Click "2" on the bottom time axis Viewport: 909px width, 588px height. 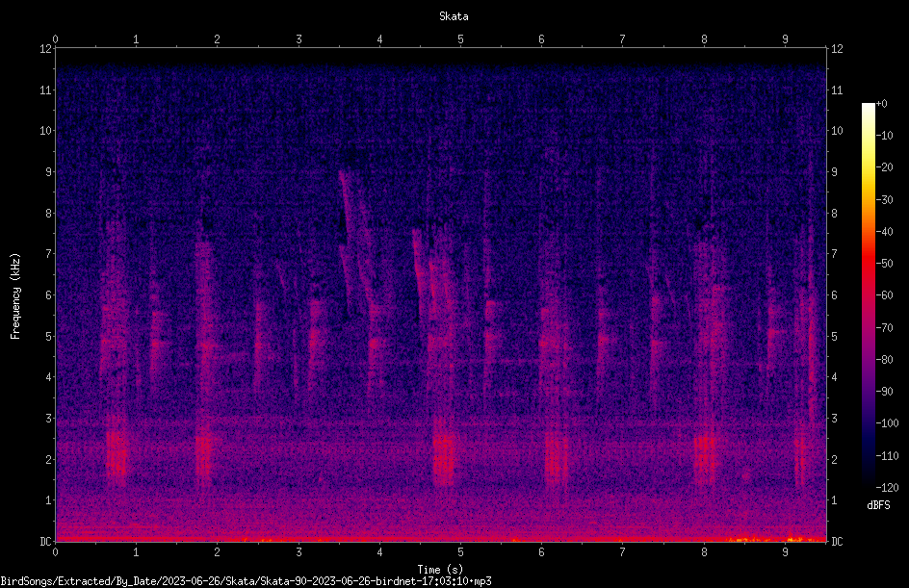[217, 552]
